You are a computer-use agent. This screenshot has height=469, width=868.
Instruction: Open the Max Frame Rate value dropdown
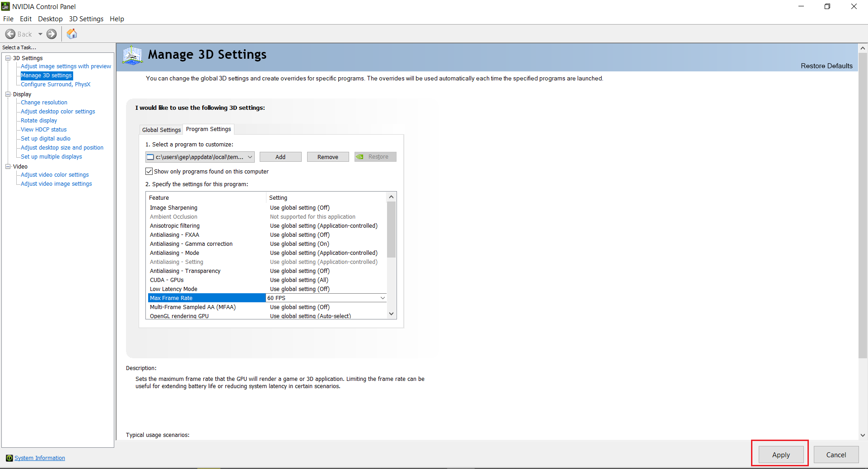[383, 298]
